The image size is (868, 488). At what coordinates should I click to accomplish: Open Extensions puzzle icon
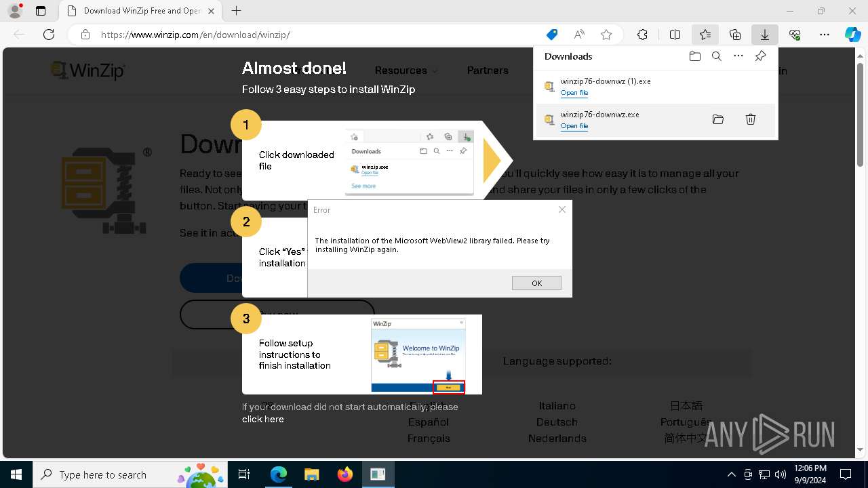(x=642, y=35)
